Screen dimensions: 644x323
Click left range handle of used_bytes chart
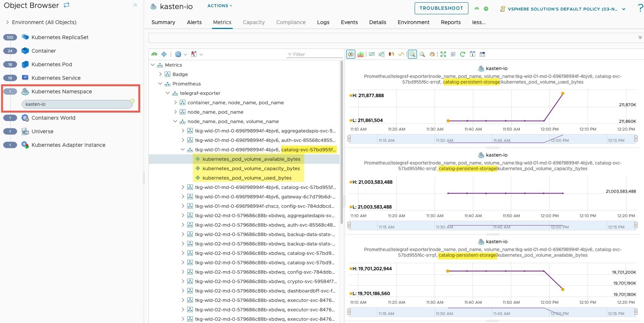pos(349,139)
